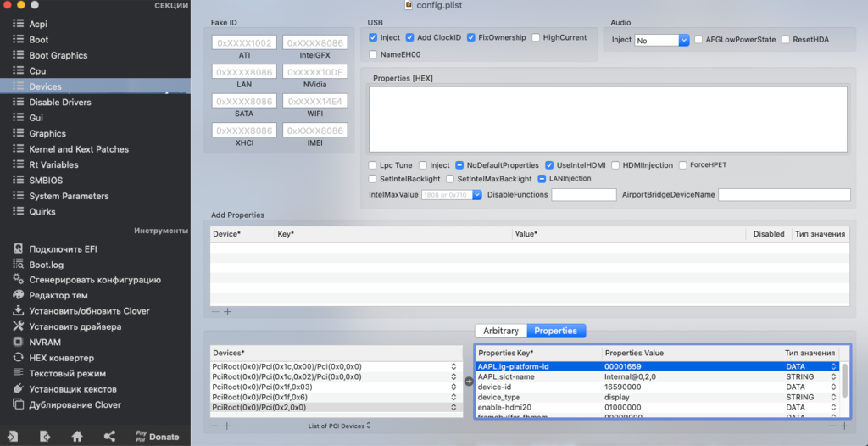This screenshot has width=868, height=446.
Task: Click the share icon in the bottom bar
Action: pos(109,436)
